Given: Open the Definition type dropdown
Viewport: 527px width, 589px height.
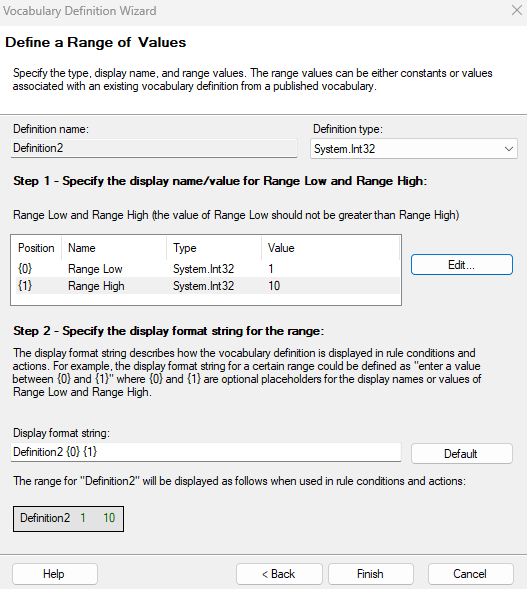Looking at the screenshot, I should pos(414,149).
